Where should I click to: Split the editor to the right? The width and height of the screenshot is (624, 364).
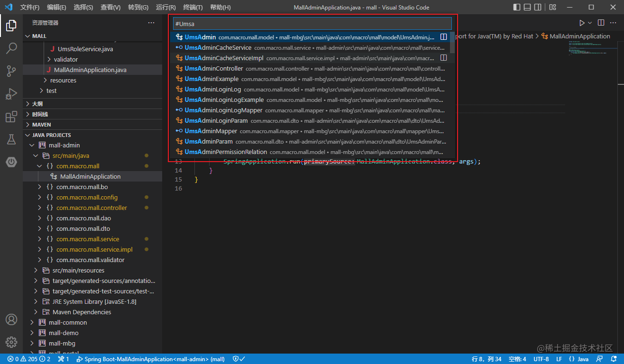click(x=601, y=23)
